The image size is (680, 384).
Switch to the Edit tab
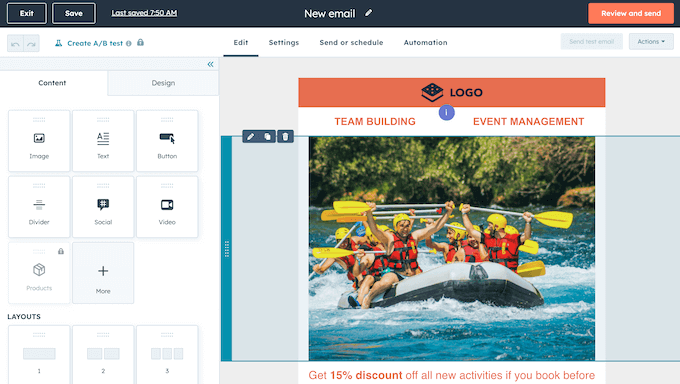(x=241, y=43)
